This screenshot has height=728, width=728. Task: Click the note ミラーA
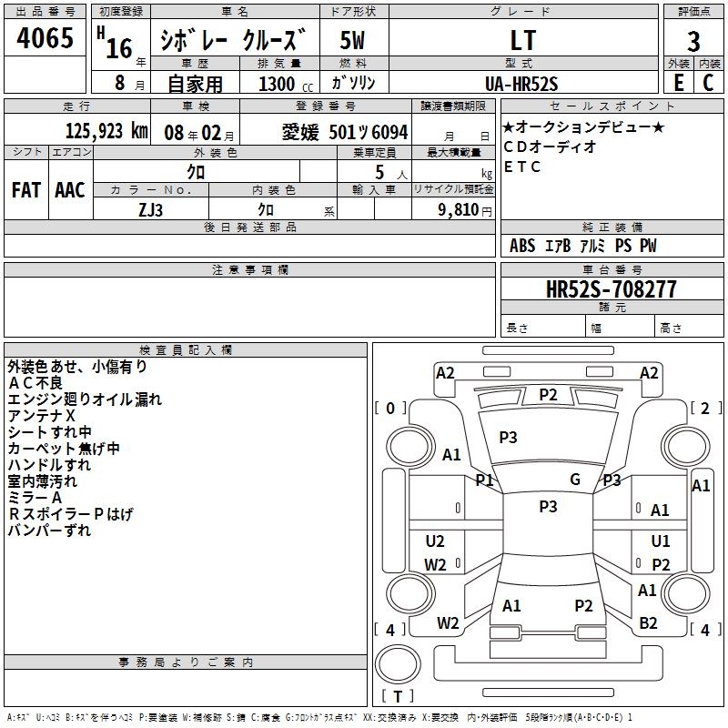35,498
